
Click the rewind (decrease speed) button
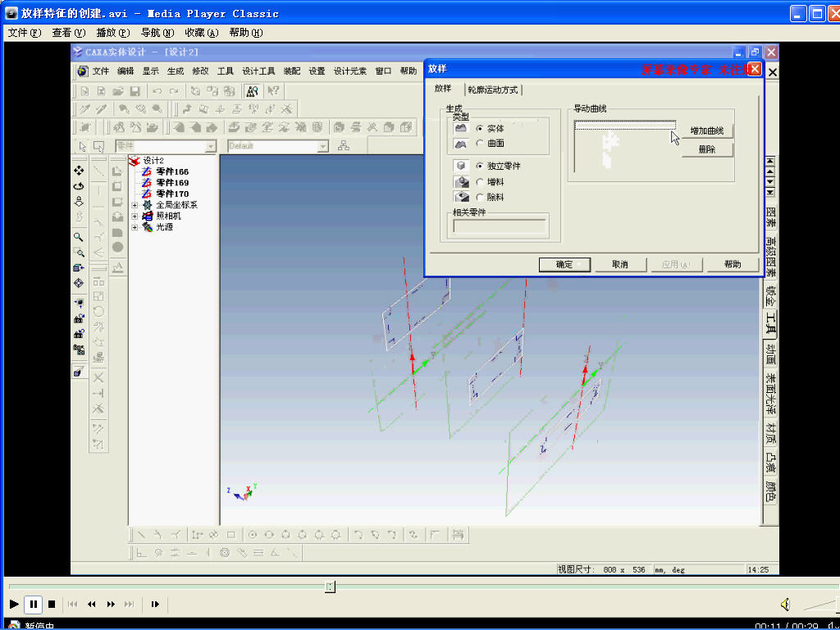coord(92,605)
